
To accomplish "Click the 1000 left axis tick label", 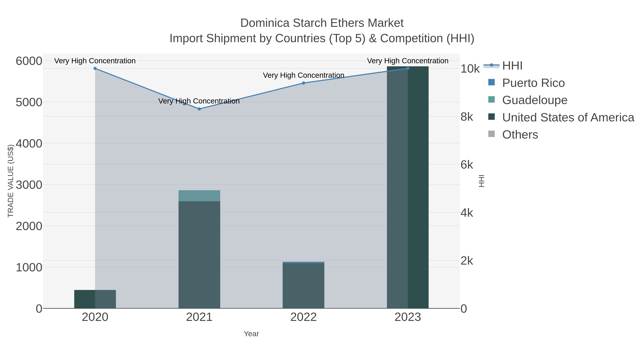I will point(29,267).
